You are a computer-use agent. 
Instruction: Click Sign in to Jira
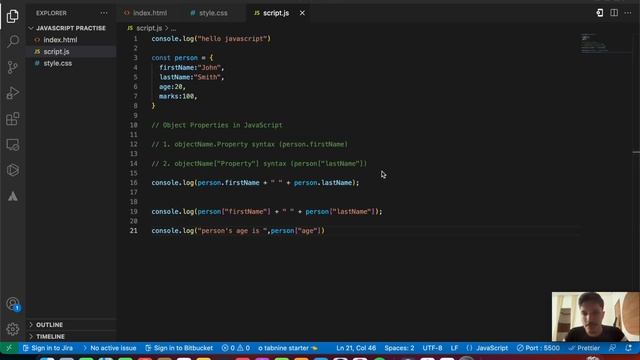[48, 348]
